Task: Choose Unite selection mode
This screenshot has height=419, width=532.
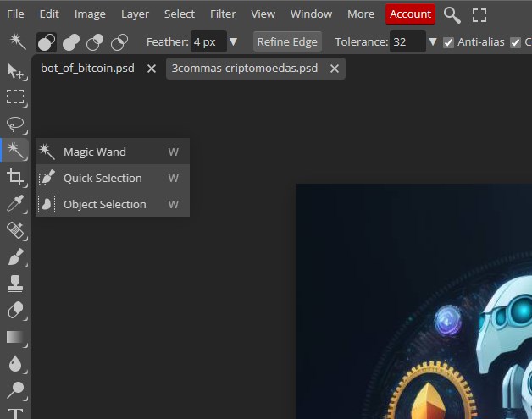Action: point(71,42)
